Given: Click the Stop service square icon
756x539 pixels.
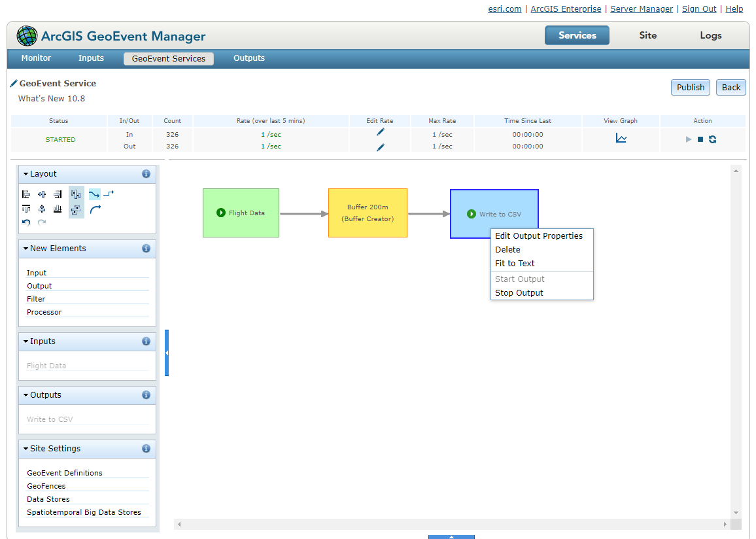Looking at the screenshot, I should point(700,139).
